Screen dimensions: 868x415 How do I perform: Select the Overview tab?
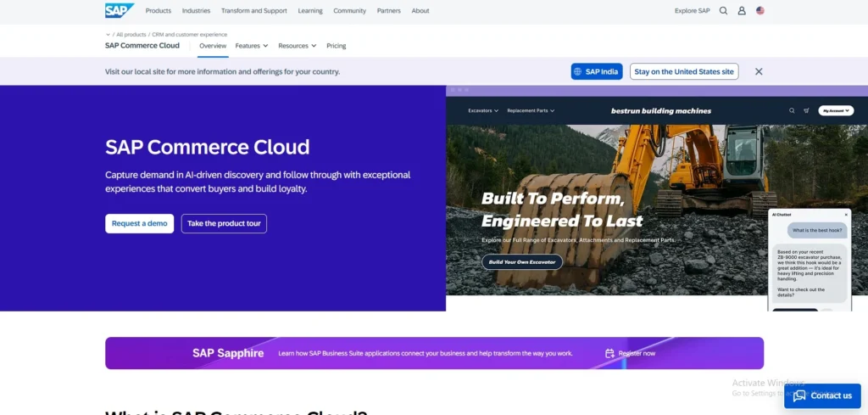(x=213, y=46)
